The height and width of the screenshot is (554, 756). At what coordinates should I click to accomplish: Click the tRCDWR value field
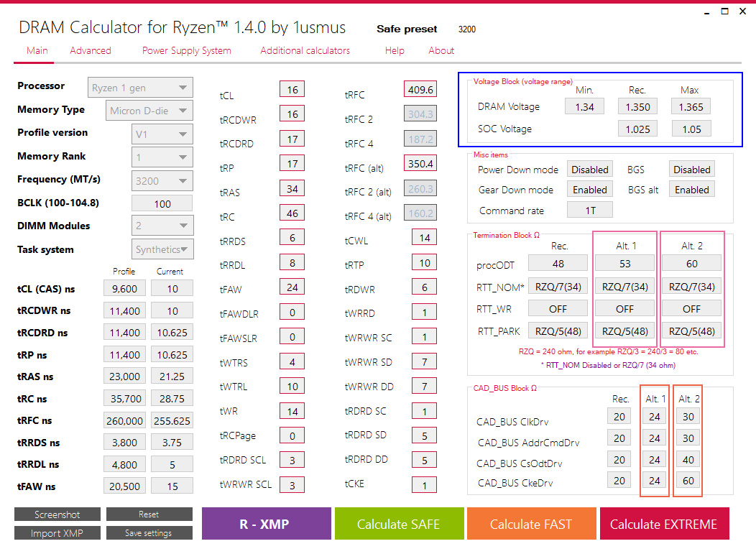point(292,114)
